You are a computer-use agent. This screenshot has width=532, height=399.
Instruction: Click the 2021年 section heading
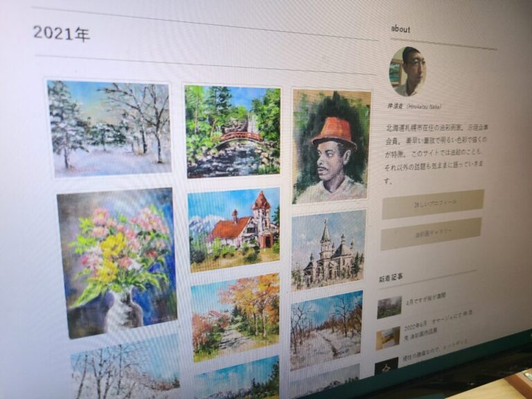click(62, 33)
